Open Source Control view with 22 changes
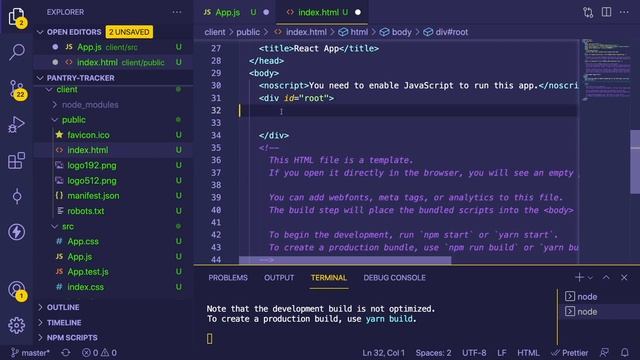640x360 pixels. click(17, 89)
